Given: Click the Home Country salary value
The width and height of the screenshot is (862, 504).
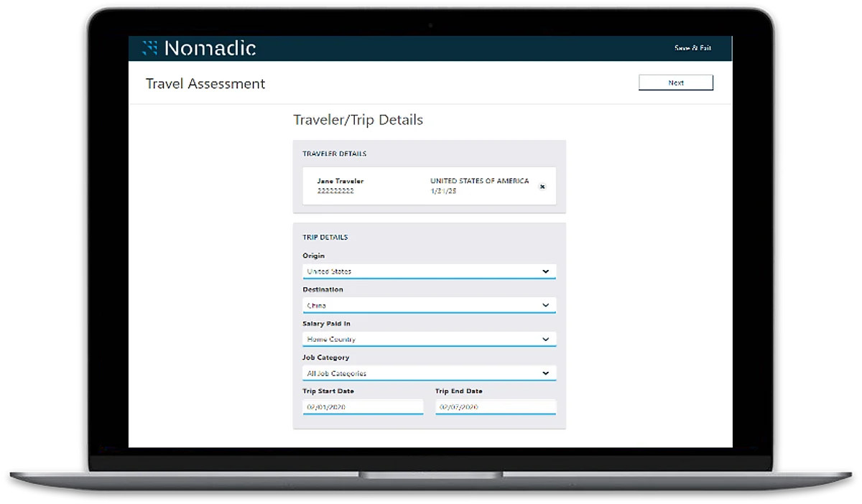Looking at the screenshot, I should tap(331, 339).
